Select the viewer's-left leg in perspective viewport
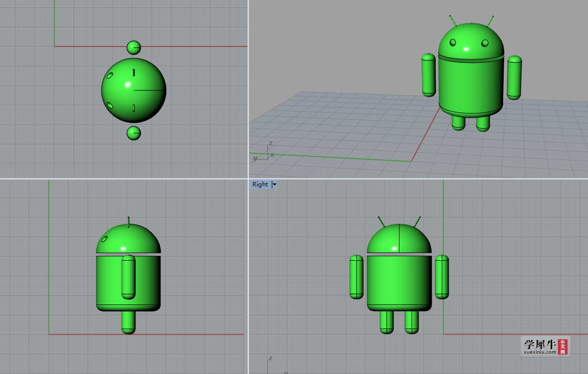Image resolution: width=588 pixels, height=374 pixels. [458, 123]
